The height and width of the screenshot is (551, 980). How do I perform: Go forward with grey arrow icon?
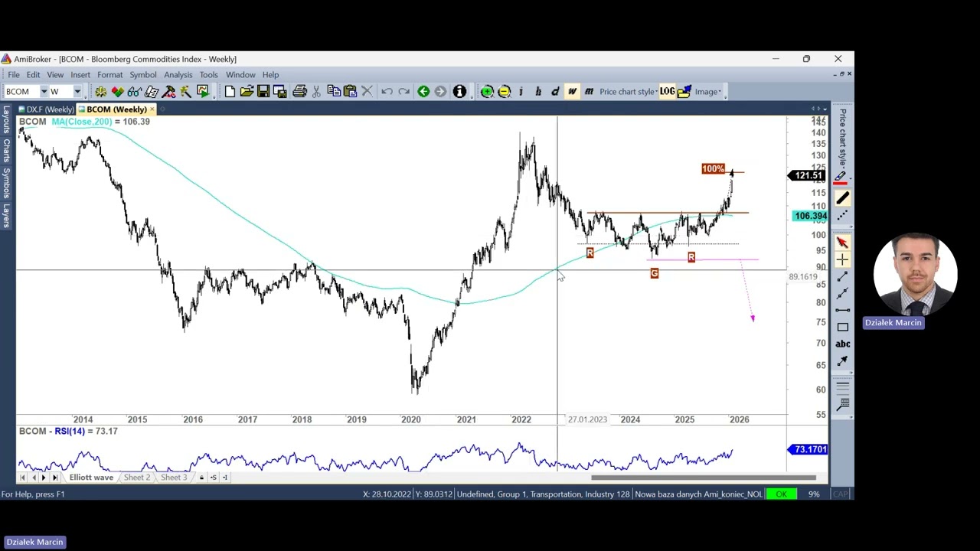[440, 92]
